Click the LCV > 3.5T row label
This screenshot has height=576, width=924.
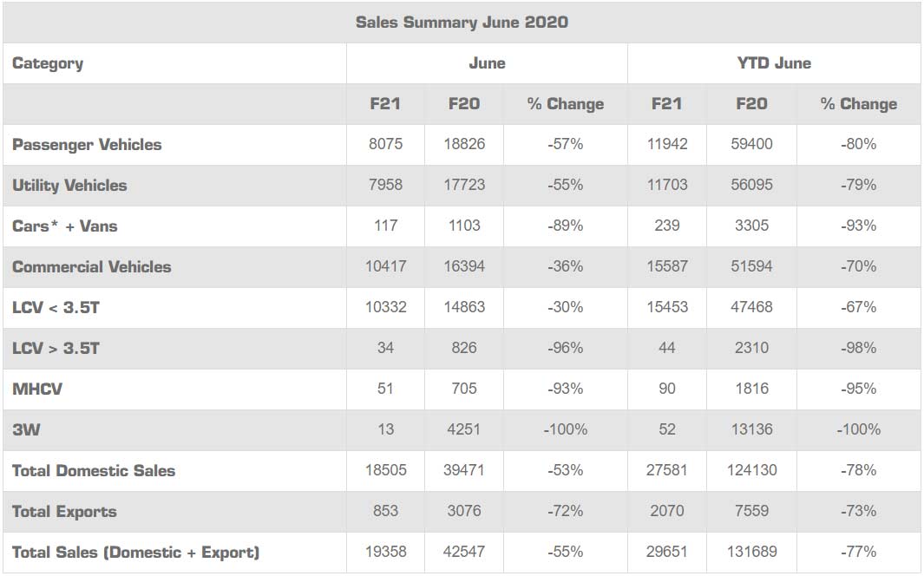56,349
